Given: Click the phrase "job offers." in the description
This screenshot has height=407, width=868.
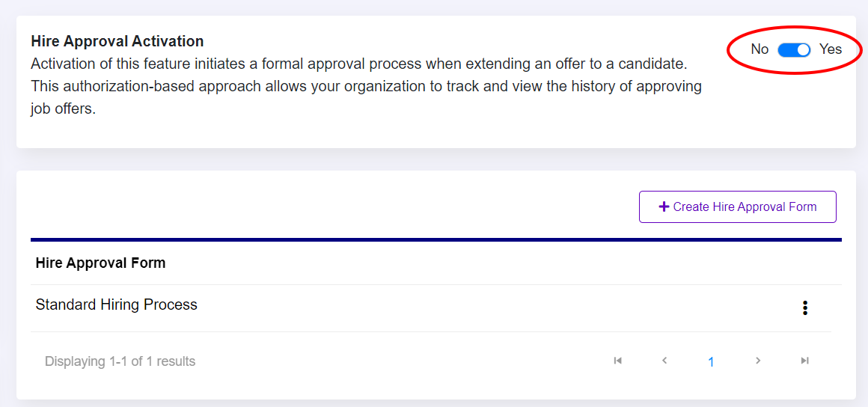Looking at the screenshot, I should tap(64, 109).
